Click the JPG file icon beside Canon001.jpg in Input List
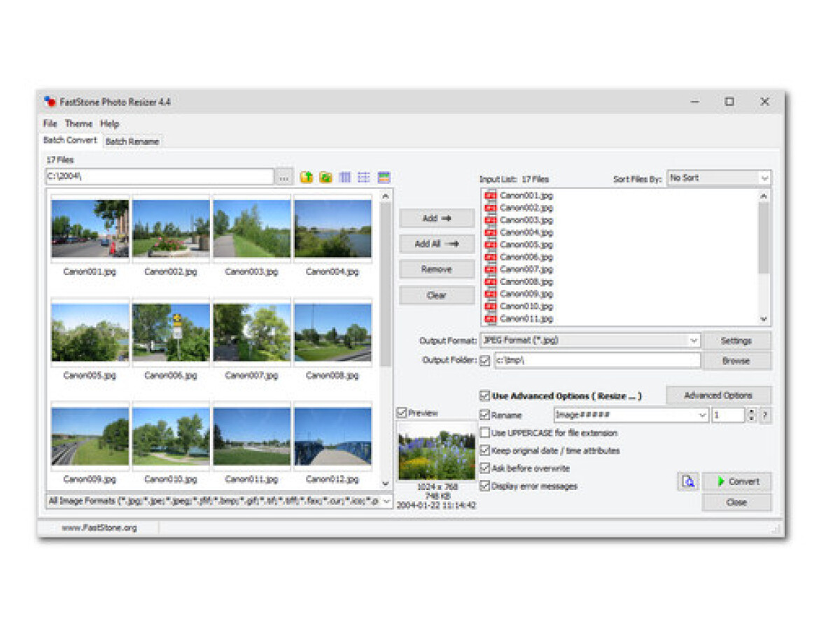 click(x=491, y=196)
